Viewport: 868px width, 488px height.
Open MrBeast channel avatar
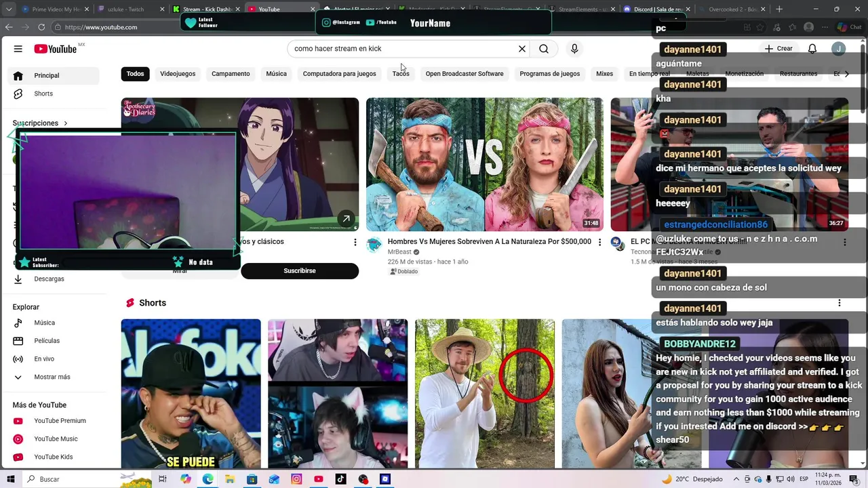[374, 245]
